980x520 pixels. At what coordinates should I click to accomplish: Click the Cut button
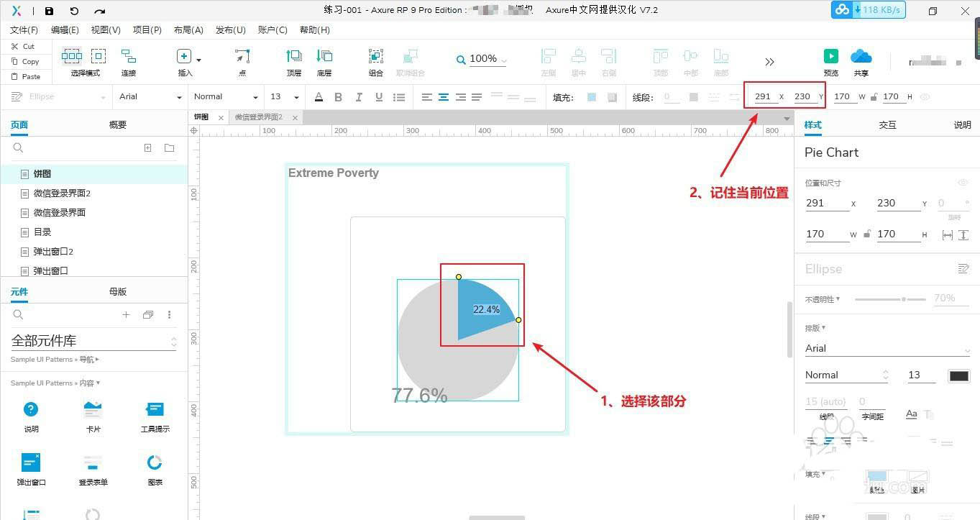coord(23,46)
